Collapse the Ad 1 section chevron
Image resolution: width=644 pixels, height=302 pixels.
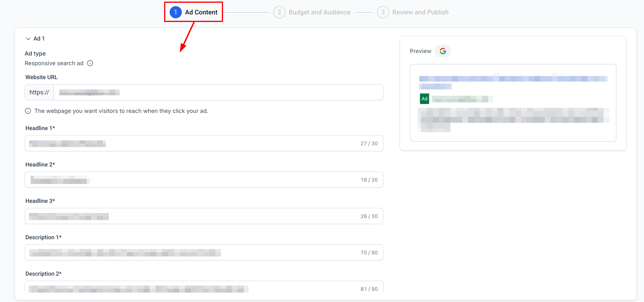pyautogui.click(x=28, y=39)
